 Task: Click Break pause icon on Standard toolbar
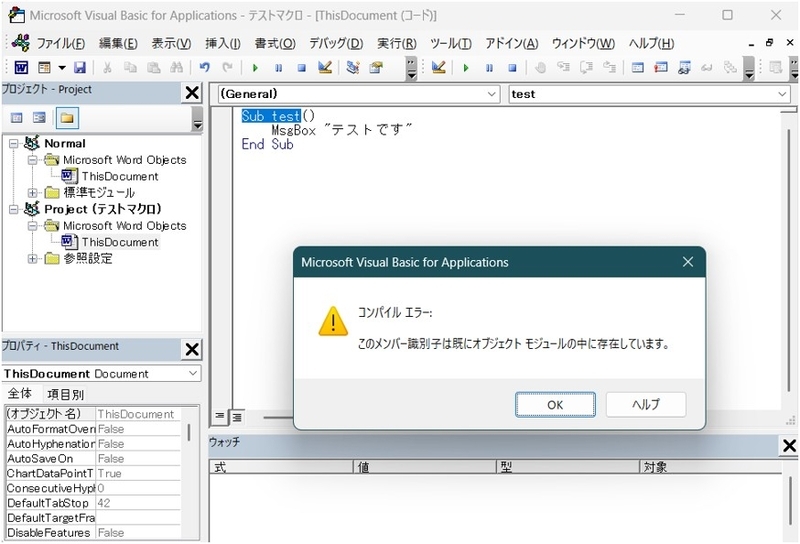(279, 67)
